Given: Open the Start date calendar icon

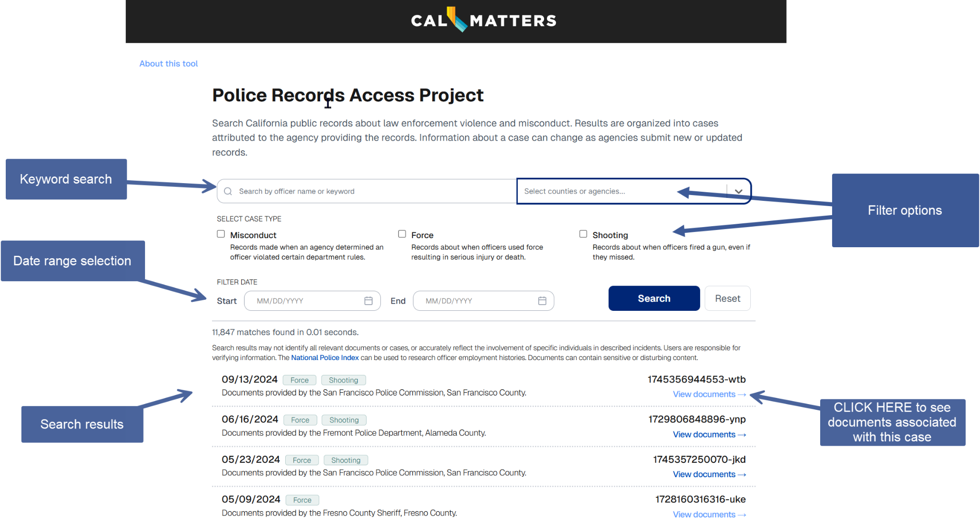Looking at the screenshot, I should [x=368, y=301].
